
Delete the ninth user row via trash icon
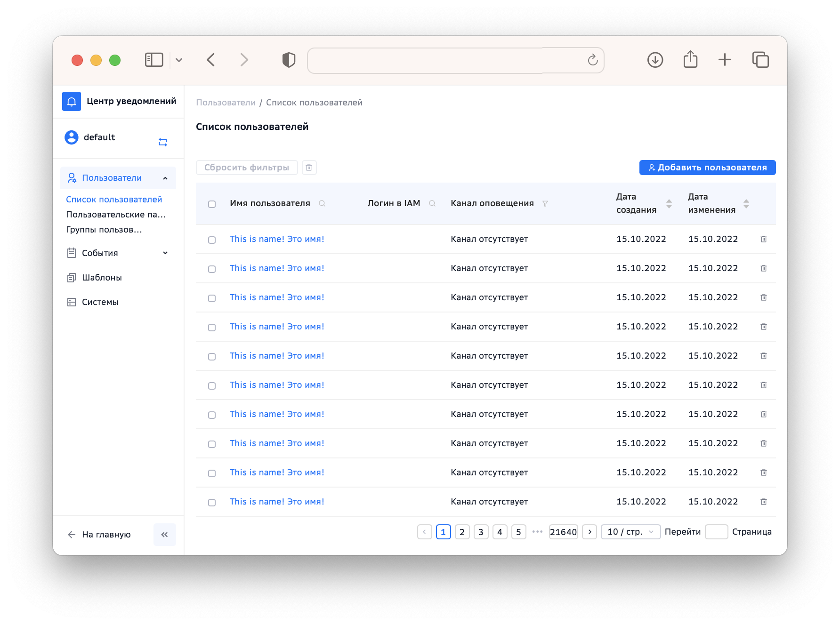pyautogui.click(x=764, y=473)
